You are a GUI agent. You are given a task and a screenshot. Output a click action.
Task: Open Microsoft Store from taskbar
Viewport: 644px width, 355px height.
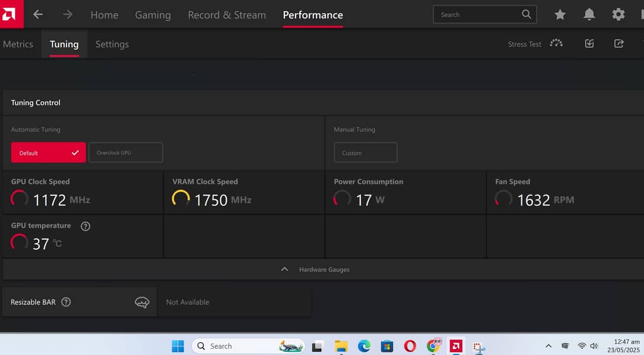tap(387, 346)
